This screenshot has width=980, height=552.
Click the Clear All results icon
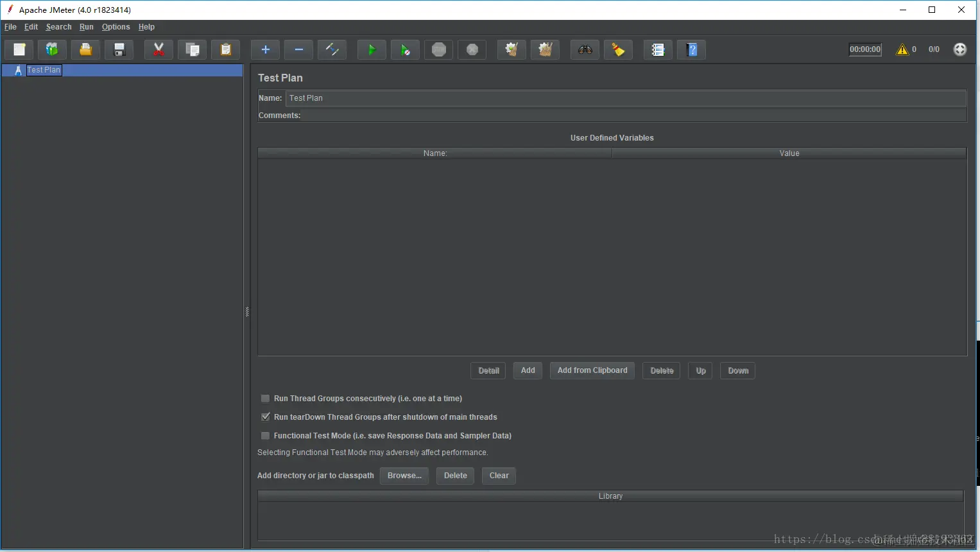click(545, 49)
